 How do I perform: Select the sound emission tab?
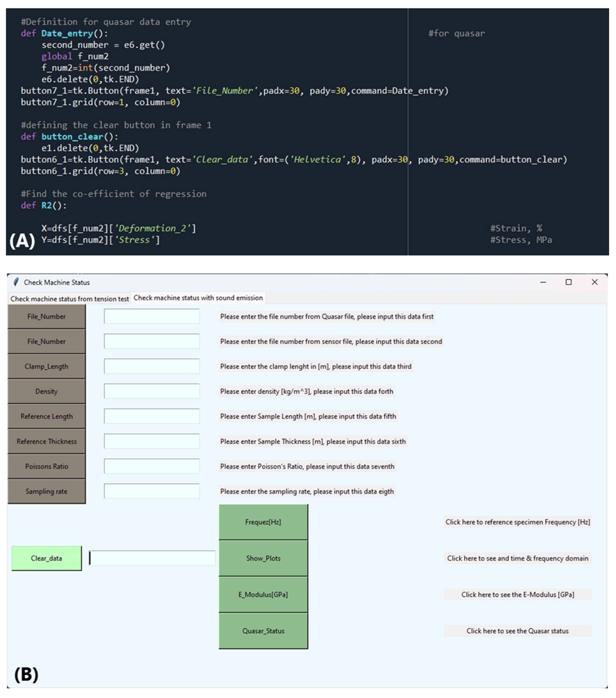coord(198,298)
